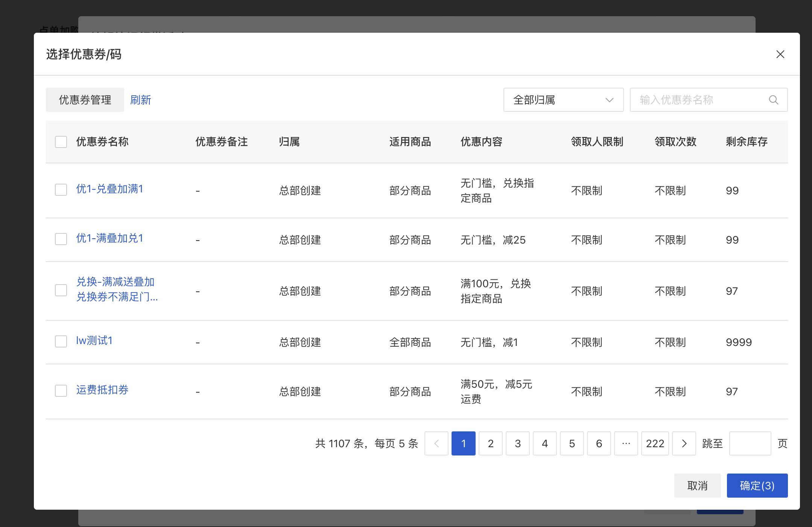Click the 跳至 page number input

(x=750, y=443)
